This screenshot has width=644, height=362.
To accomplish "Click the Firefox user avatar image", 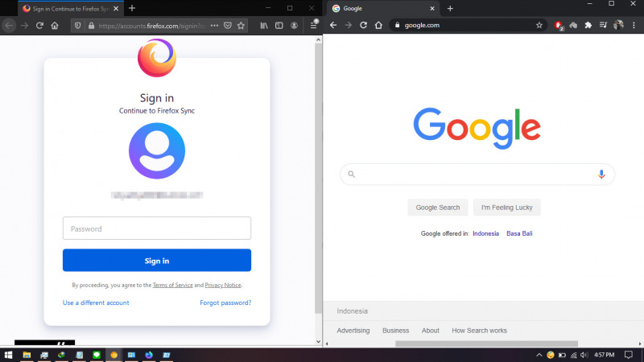I will tap(157, 150).
